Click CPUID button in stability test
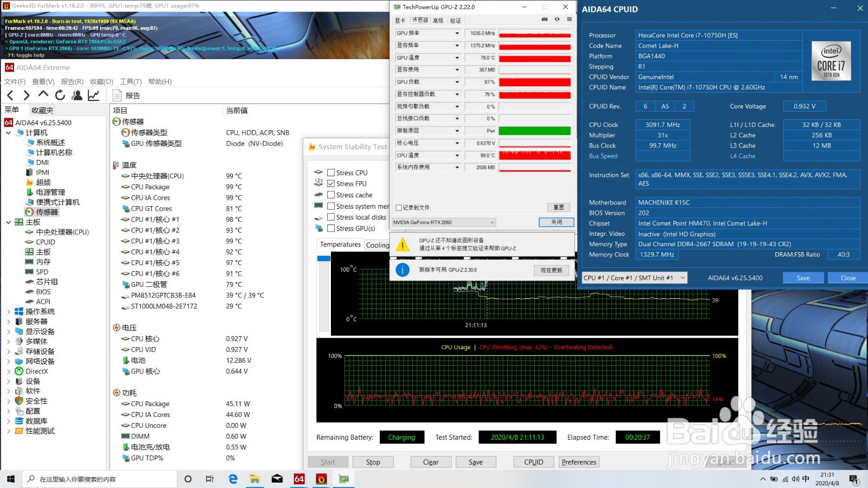 pyautogui.click(x=534, y=462)
